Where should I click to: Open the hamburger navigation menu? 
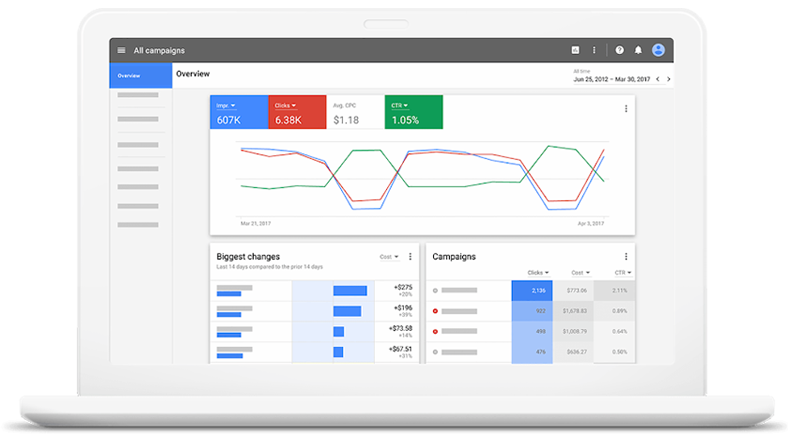coord(121,50)
